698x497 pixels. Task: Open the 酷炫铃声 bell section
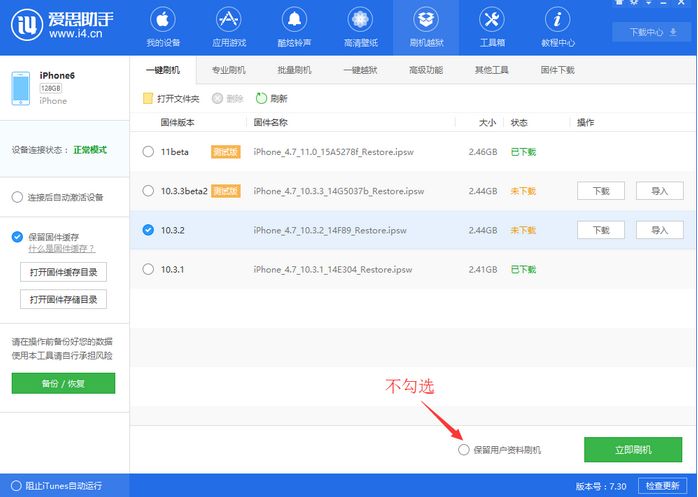(294, 27)
